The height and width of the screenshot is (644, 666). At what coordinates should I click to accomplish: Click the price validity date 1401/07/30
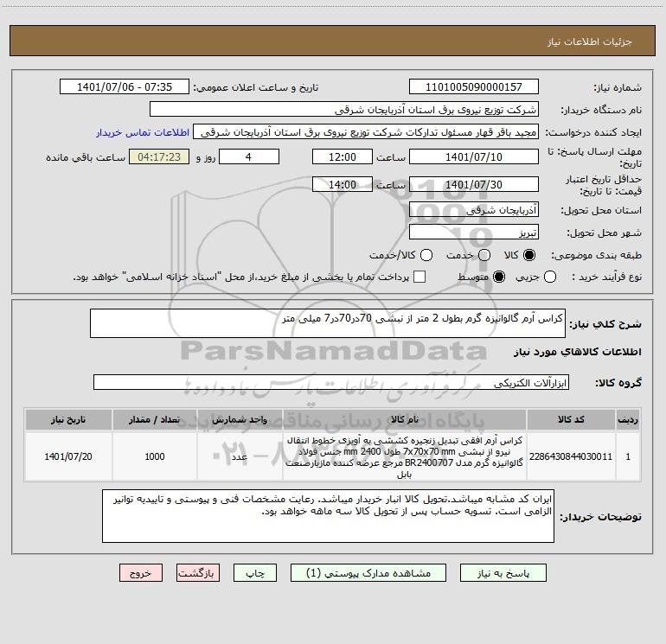click(x=474, y=184)
